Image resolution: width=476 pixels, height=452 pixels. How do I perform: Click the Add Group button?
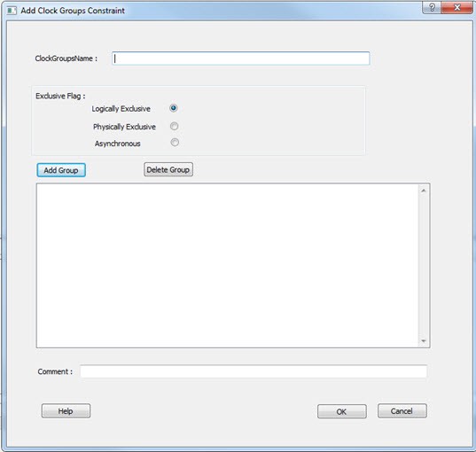61,170
